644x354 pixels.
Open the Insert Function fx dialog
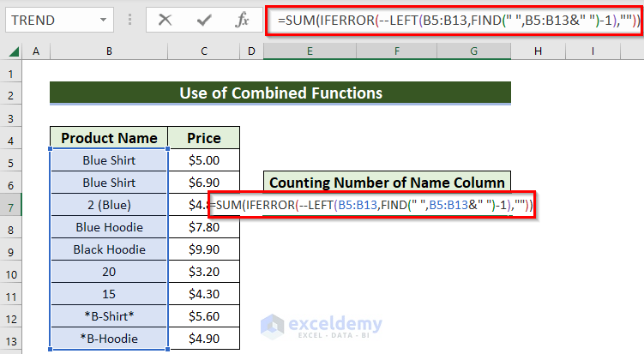242,20
